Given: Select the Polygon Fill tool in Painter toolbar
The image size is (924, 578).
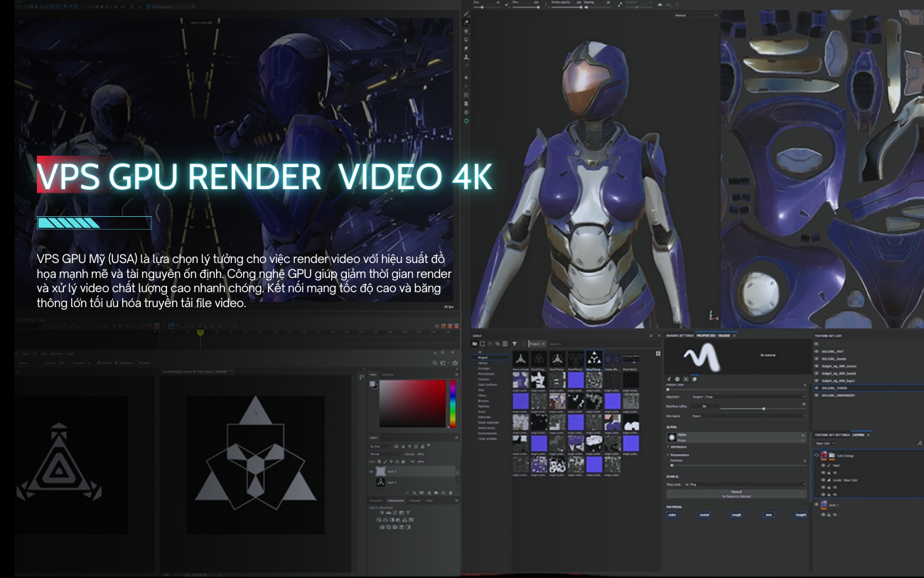Looking at the screenshot, I should click(x=466, y=39).
